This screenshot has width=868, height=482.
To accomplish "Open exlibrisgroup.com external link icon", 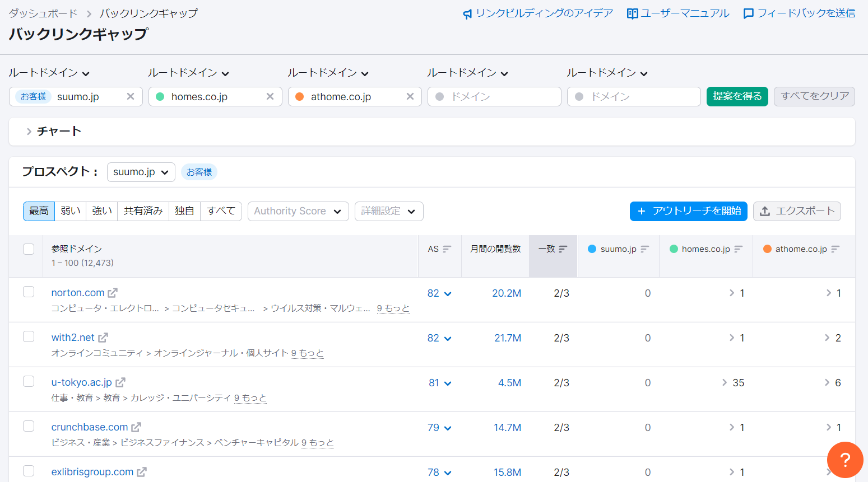I will click(142, 472).
